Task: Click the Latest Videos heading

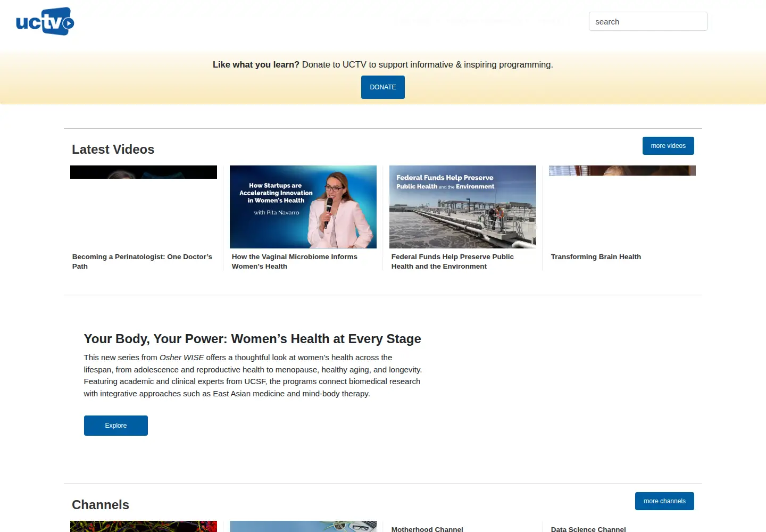Action: (113, 149)
